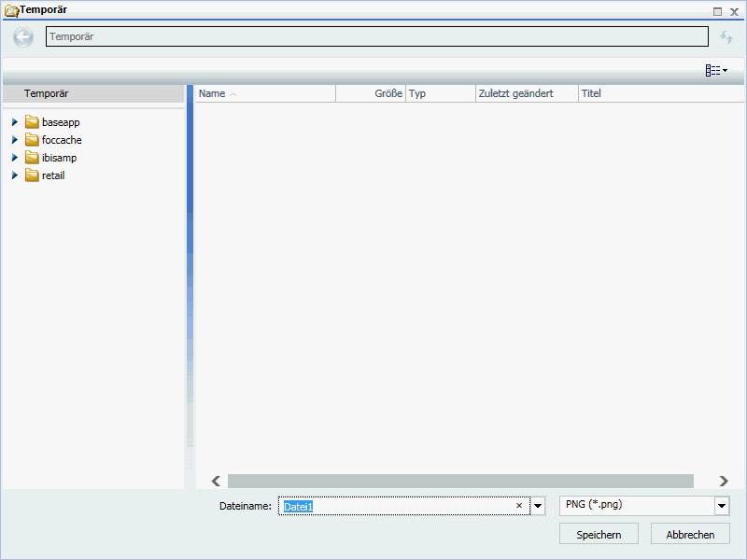The height and width of the screenshot is (560, 747).
Task: Click the horizontal scrollbar left arrow
Action: [x=216, y=481]
